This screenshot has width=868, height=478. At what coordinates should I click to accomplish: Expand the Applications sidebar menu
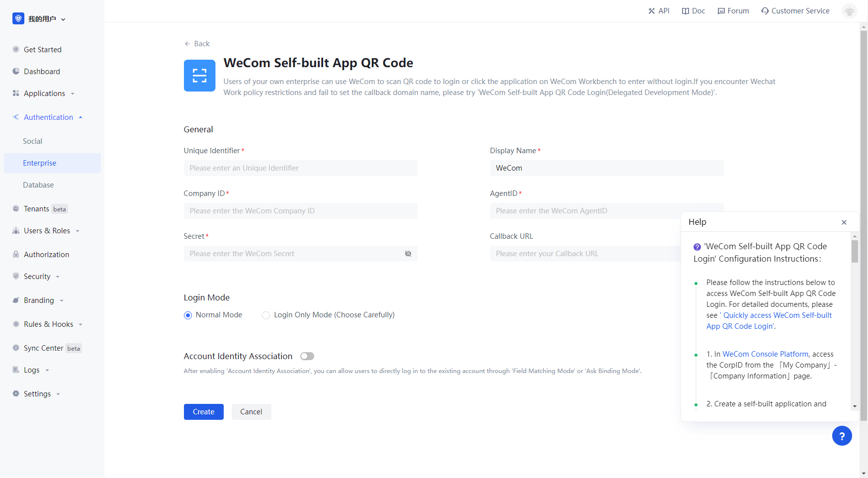(44, 93)
